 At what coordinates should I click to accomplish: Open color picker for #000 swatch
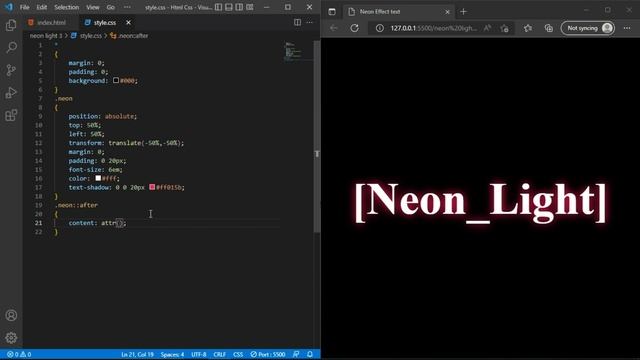tap(116, 80)
